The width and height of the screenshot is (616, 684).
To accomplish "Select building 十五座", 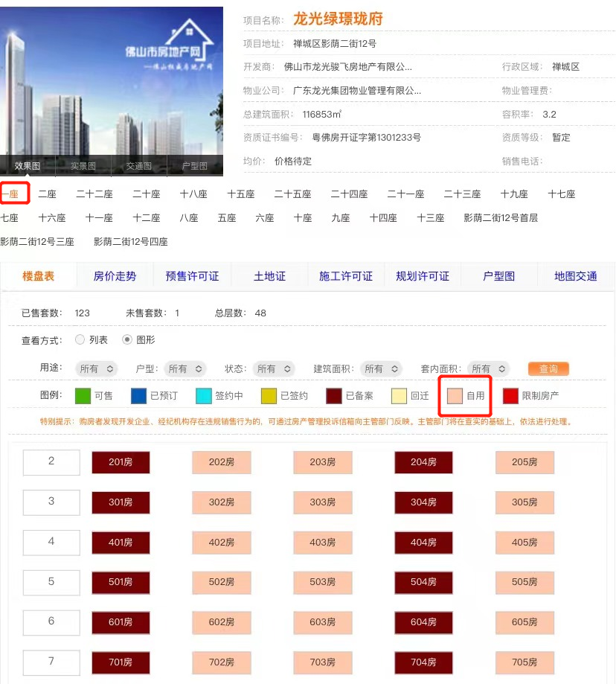I will tap(240, 194).
